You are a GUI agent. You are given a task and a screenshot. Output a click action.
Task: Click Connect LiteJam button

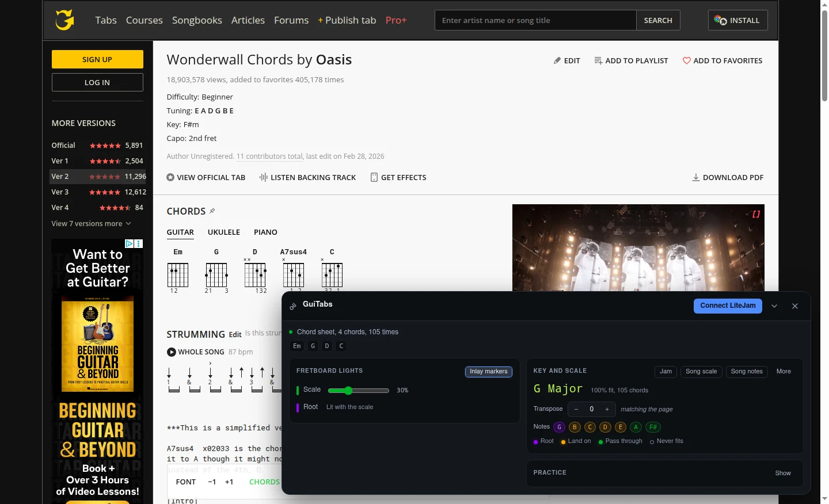click(728, 306)
